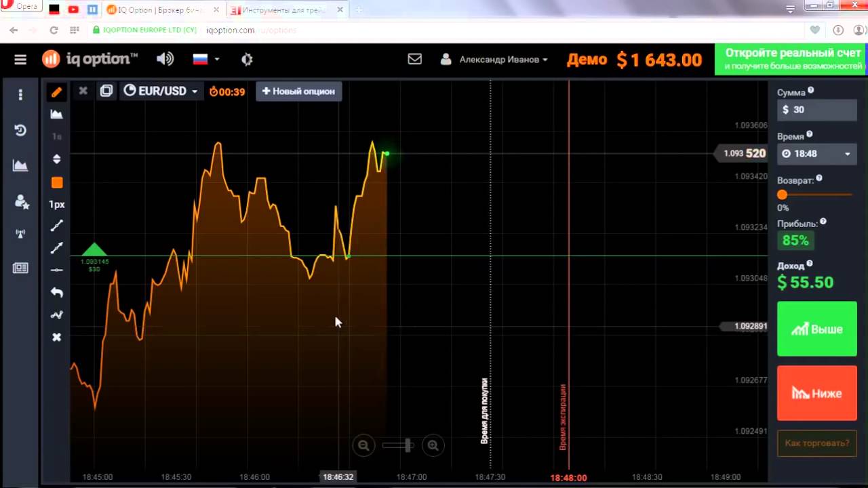Open the three-dot more options icon

(20, 94)
